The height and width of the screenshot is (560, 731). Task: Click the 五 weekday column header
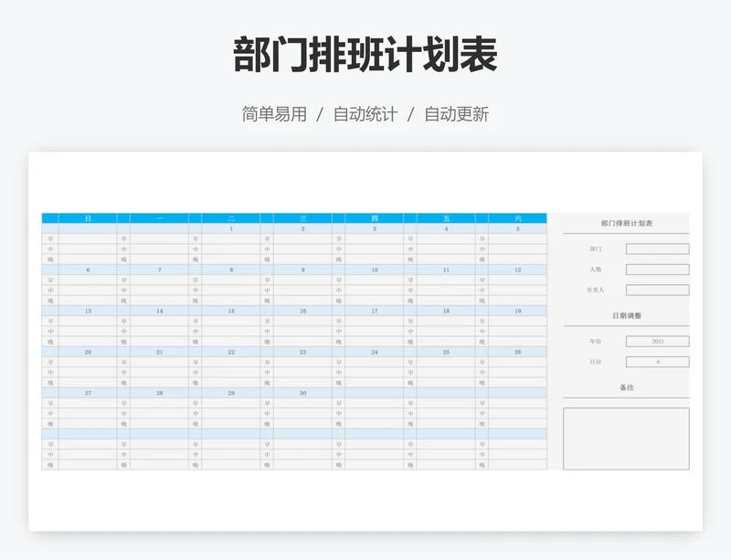point(446,218)
